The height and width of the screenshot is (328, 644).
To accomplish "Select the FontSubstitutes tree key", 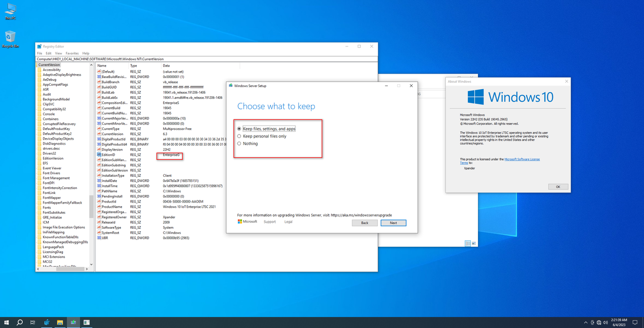I will [x=54, y=213].
